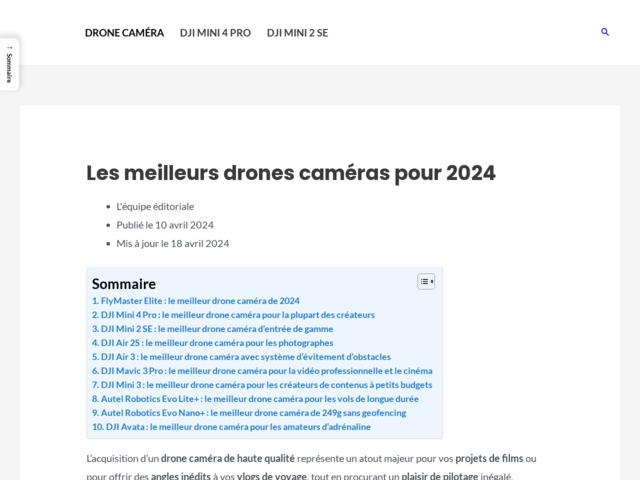Jump to the FlyMaster Elite section

coord(196,301)
